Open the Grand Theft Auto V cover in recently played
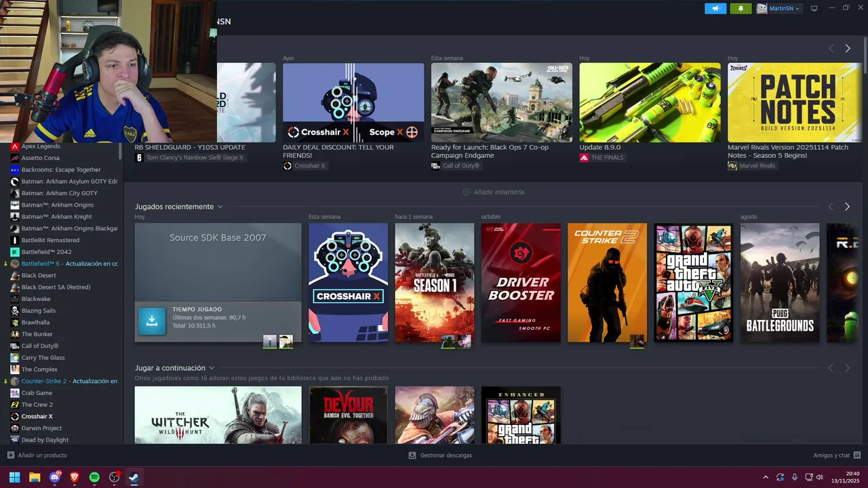The image size is (868, 488). coord(694,283)
